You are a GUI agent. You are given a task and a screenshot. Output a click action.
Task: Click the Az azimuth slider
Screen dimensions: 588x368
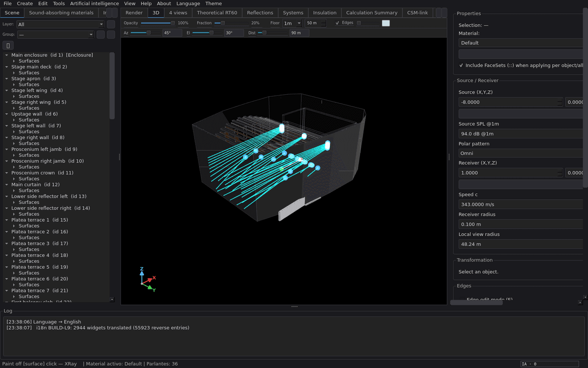(146, 33)
